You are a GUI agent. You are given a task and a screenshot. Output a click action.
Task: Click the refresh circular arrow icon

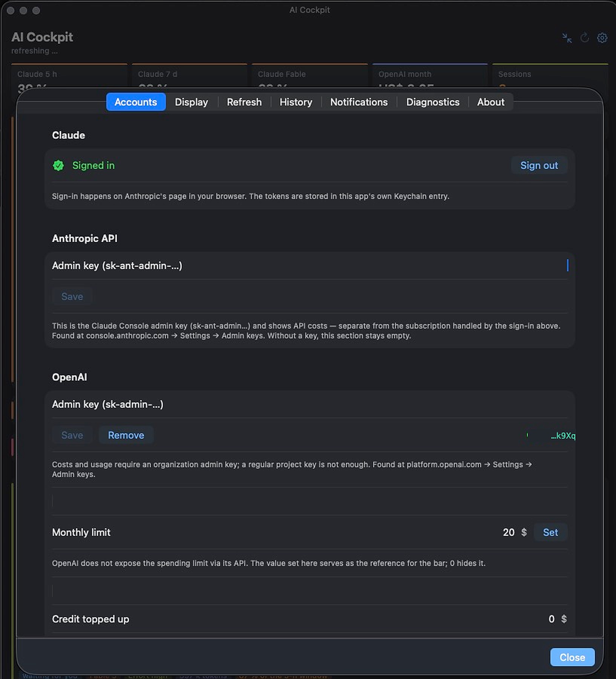click(x=584, y=38)
